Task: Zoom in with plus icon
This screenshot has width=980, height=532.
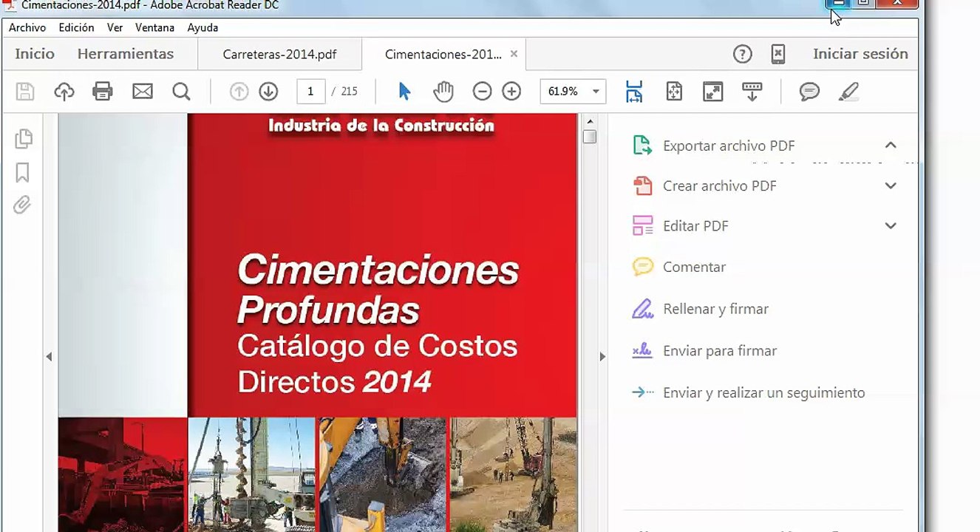Action: pos(511,92)
